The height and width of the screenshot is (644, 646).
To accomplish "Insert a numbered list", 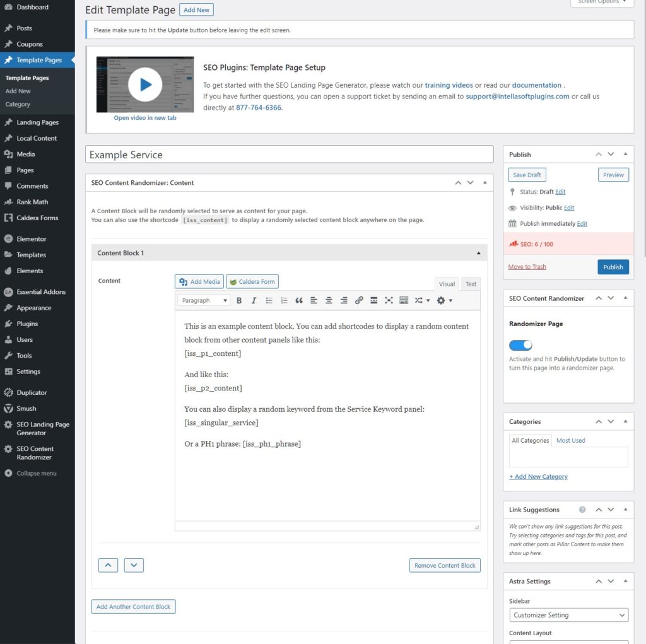I will (x=284, y=300).
